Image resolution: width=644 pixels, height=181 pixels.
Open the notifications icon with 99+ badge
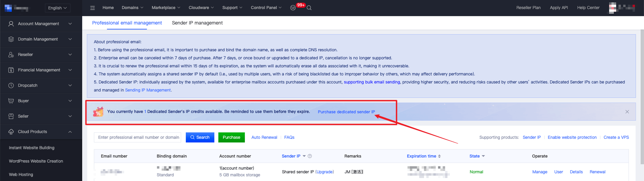coord(293,8)
